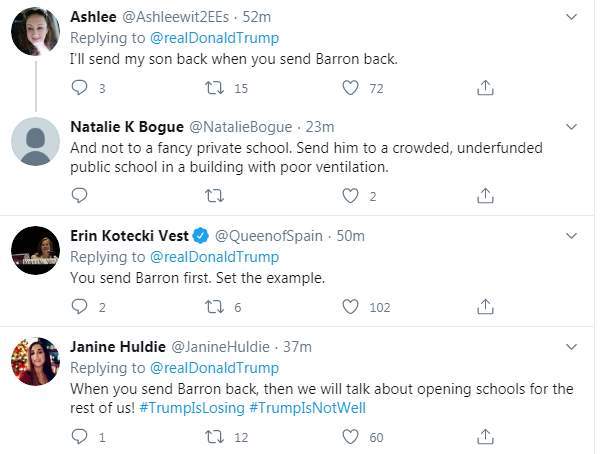
Task: Like Erin Kotecki Vest's tweet
Action: (350, 306)
